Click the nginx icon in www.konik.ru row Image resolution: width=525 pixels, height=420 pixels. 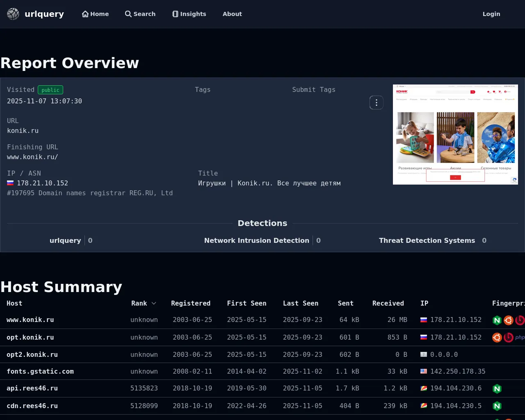[497, 320]
